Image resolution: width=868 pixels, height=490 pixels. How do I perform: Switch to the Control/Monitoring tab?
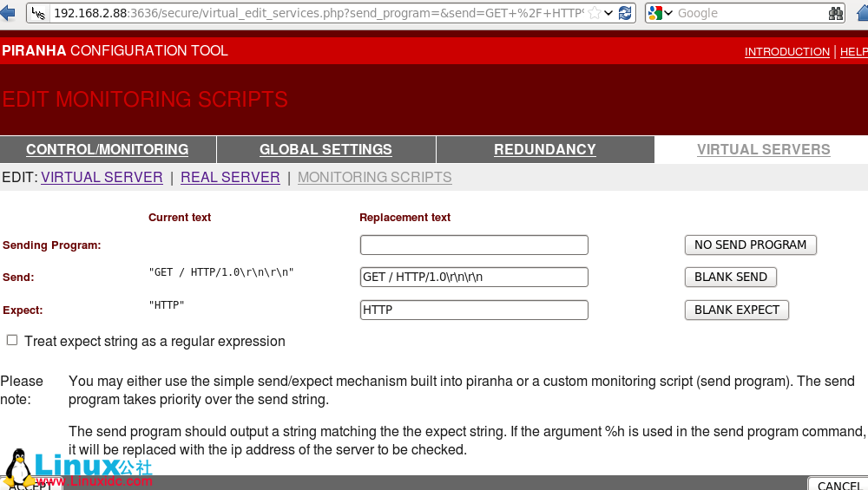click(x=108, y=149)
